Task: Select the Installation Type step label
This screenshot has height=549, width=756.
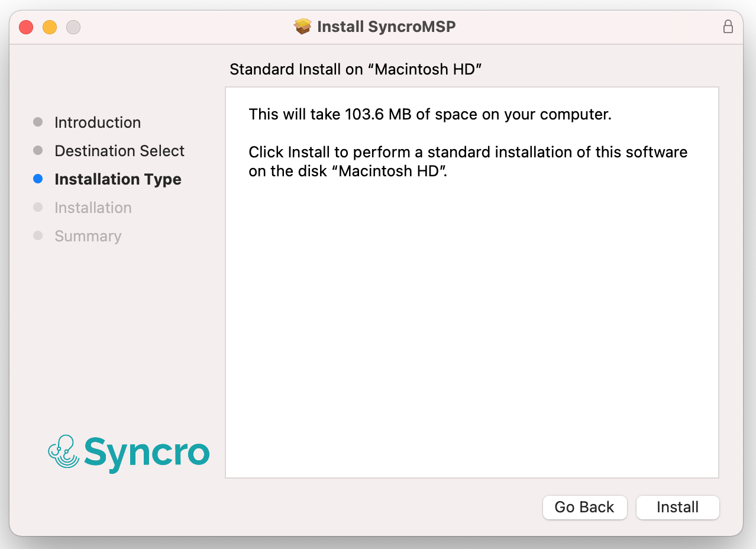Action: (118, 179)
